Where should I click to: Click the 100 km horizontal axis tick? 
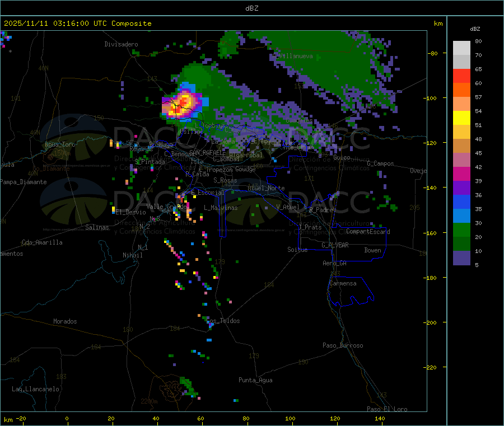coord(290,418)
